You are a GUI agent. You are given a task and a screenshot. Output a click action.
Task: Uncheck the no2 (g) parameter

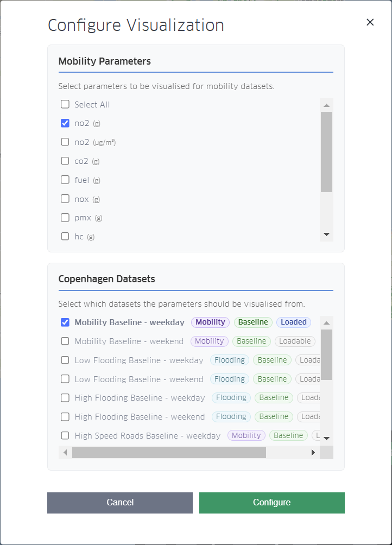pyautogui.click(x=65, y=123)
